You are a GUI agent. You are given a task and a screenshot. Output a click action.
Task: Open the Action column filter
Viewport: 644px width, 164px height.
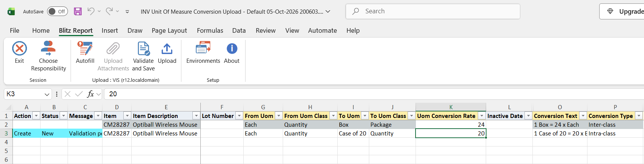coord(36,116)
